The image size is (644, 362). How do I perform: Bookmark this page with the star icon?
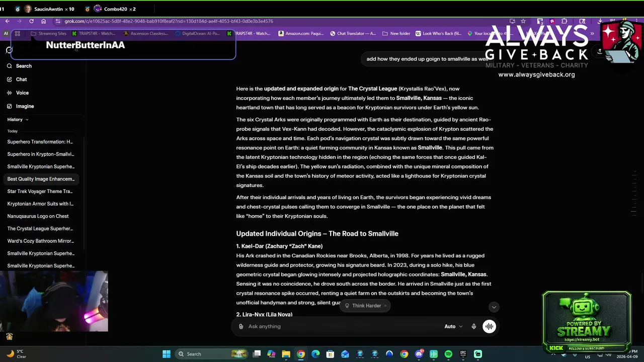[x=523, y=21]
